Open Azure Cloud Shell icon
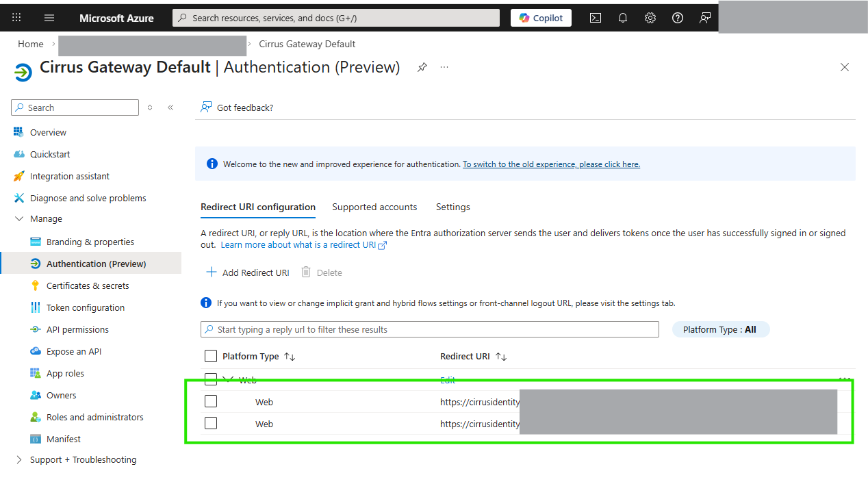868x497 pixels. coord(596,18)
